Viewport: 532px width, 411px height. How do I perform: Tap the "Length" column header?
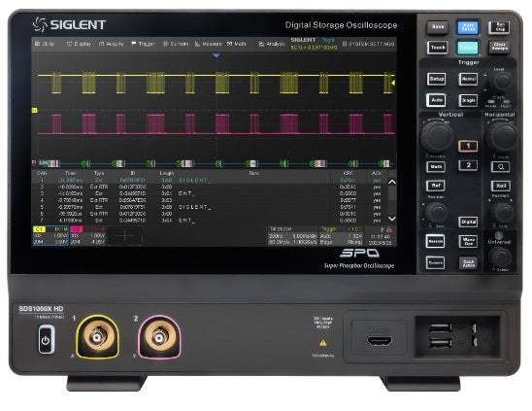click(167, 173)
